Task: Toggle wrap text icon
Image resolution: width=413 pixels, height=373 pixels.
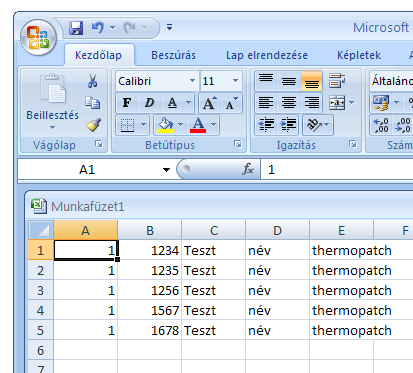Action: point(337,81)
